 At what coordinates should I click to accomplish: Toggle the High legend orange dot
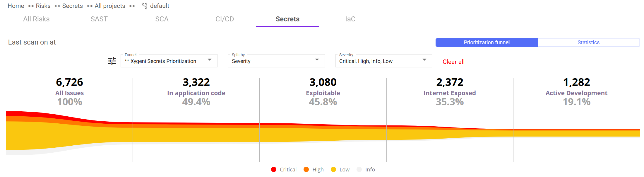pos(306,169)
